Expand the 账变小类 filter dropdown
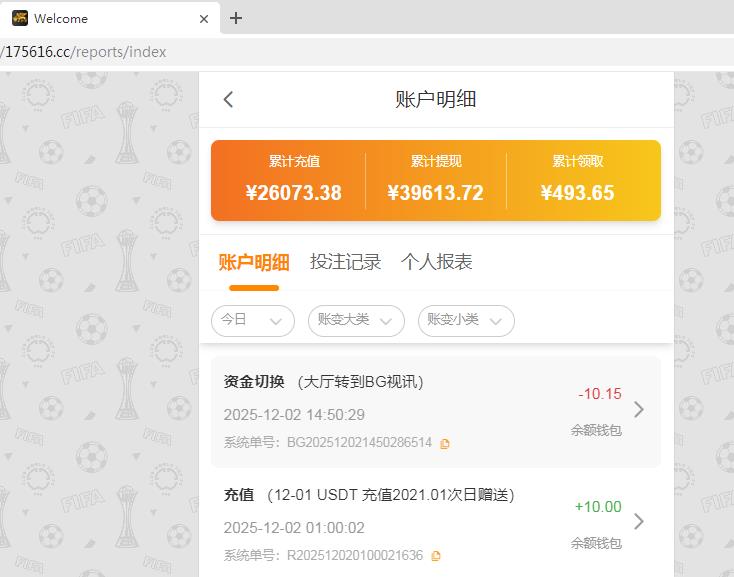734x577 pixels. point(466,321)
